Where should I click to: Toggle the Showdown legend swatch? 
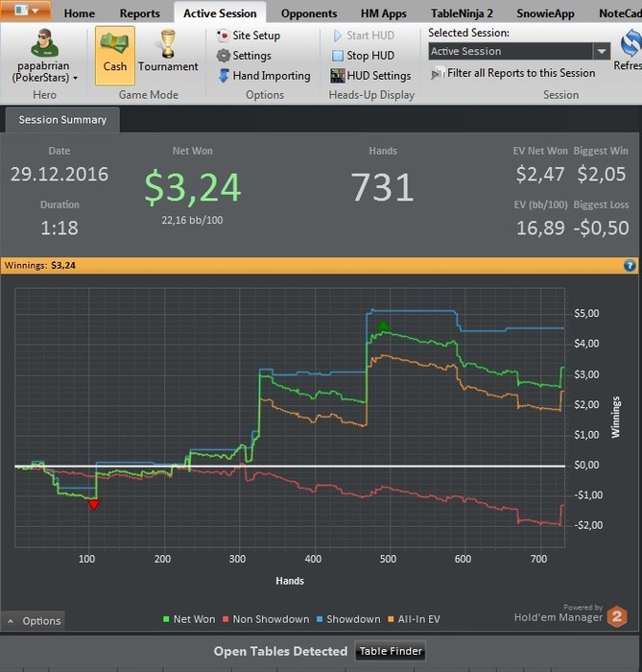coord(320,619)
